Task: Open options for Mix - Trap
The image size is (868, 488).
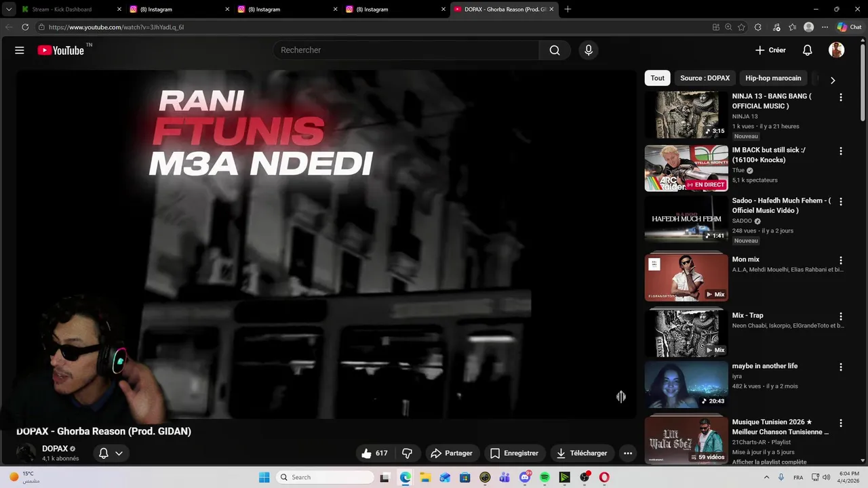Action: point(841,317)
